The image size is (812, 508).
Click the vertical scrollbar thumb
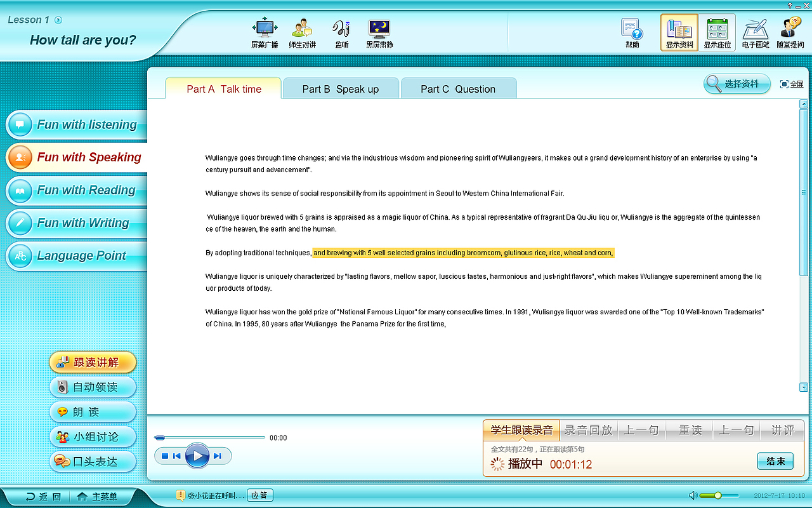coord(804,192)
